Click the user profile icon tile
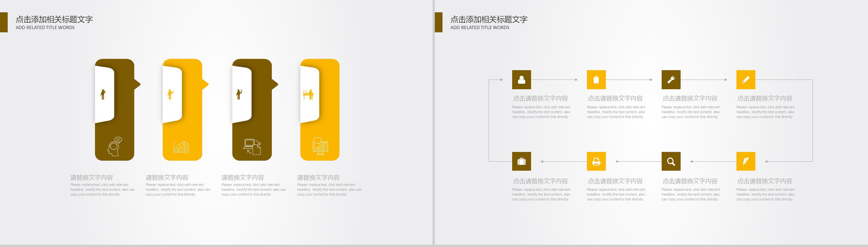Image resolution: width=868 pixels, height=247 pixels. (x=521, y=80)
